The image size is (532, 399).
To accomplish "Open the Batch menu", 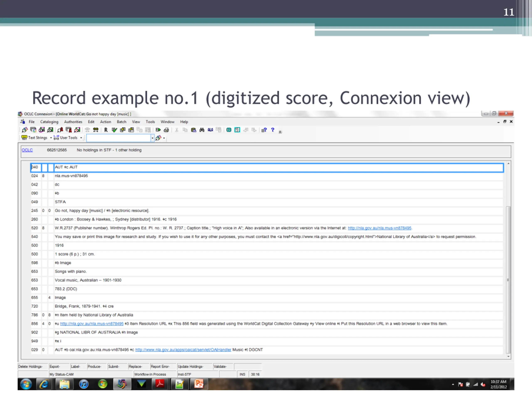I will point(122,122).
